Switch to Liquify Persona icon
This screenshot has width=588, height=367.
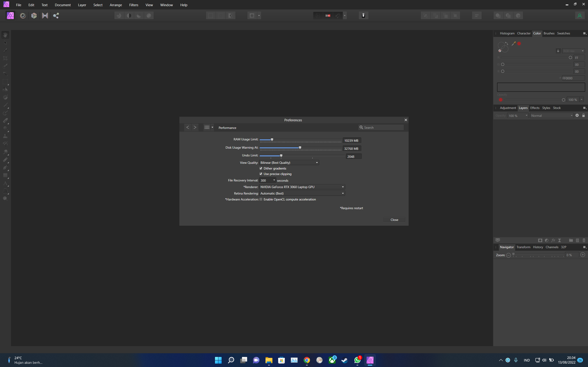(x=23, y=16)
